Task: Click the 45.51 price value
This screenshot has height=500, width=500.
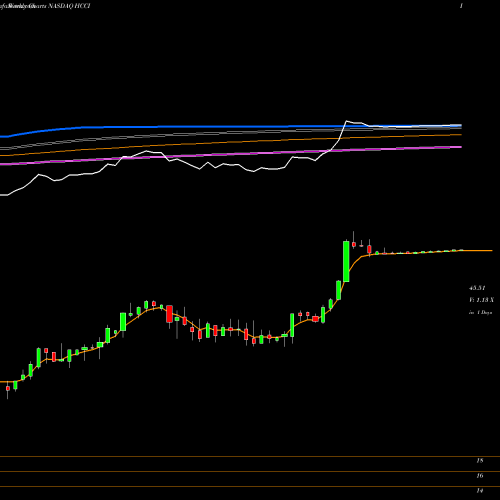Action: (x=477, y=288)
